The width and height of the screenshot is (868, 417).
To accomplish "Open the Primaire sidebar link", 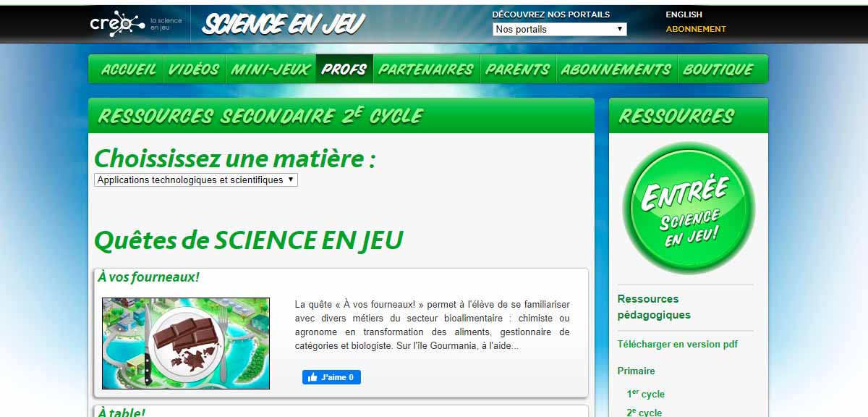I will coord(637,371).
